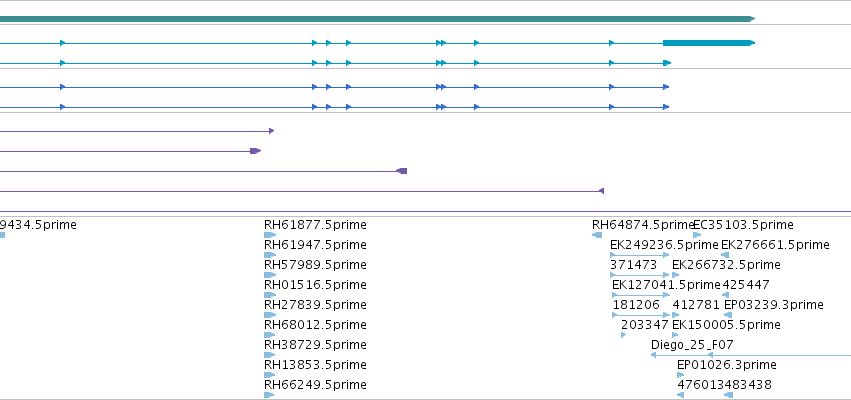This screenshot has width=851, height=400.
Task: Click the EP01026.3prime label
Action: [x=727, y=365]
